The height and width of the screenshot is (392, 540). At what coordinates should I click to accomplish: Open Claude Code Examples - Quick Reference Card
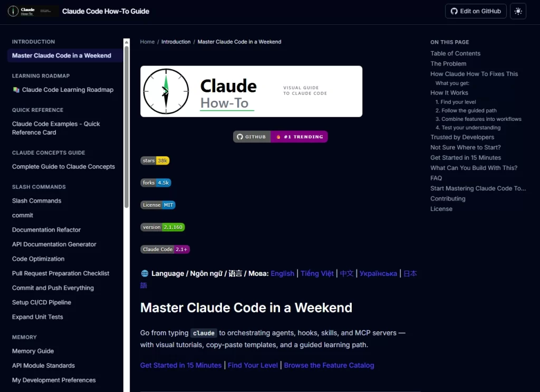[56, 128]
